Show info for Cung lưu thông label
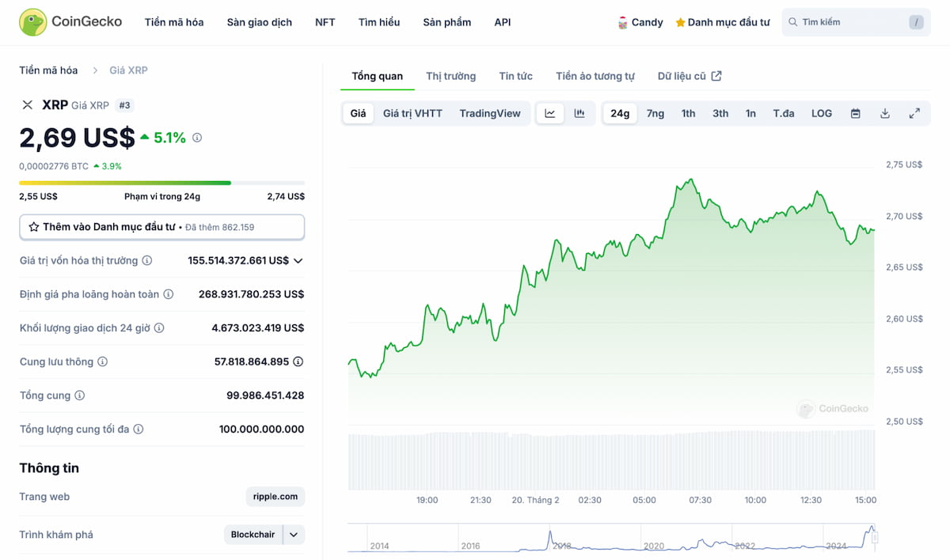This screenshot has height=560, width=950. [x=102, y=361]
